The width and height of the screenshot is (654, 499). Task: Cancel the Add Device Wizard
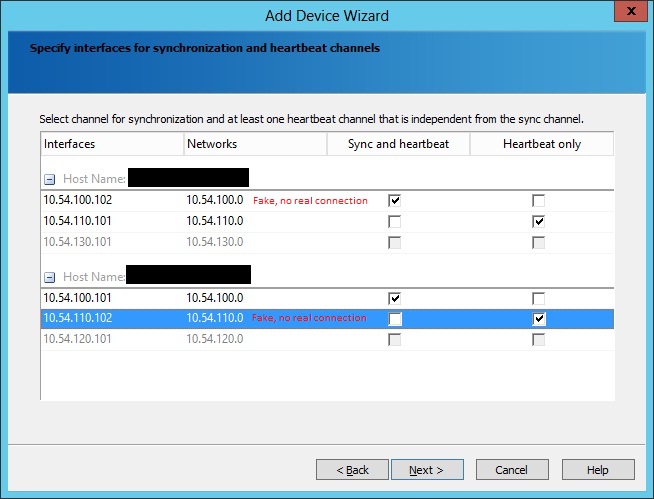tap(512, 470)
